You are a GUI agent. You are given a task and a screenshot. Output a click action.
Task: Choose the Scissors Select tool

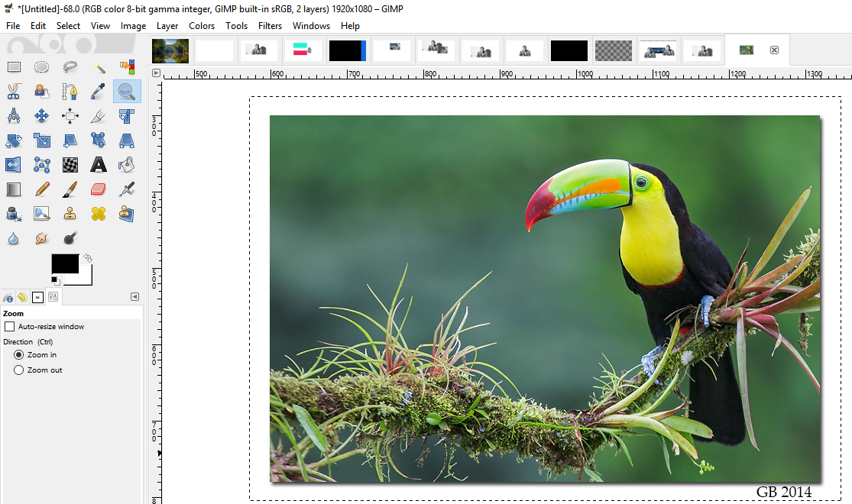pos(14,92)
